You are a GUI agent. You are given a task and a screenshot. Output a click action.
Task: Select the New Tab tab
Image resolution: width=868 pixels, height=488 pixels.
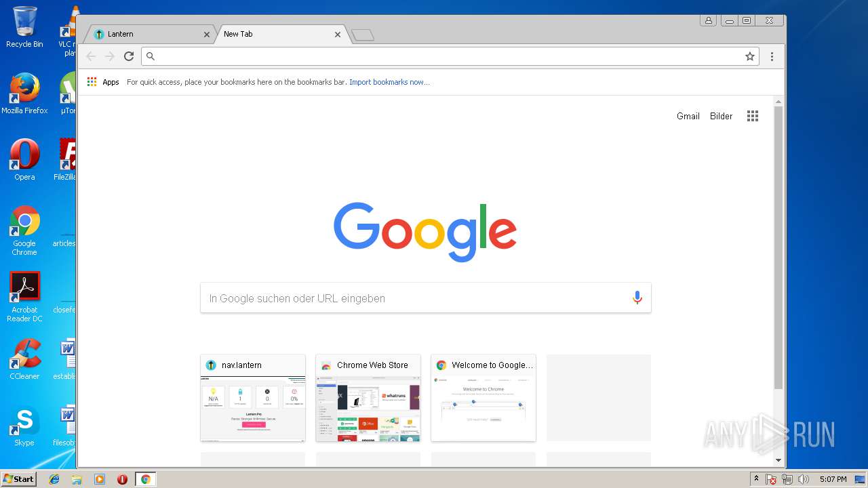[281, 34]
